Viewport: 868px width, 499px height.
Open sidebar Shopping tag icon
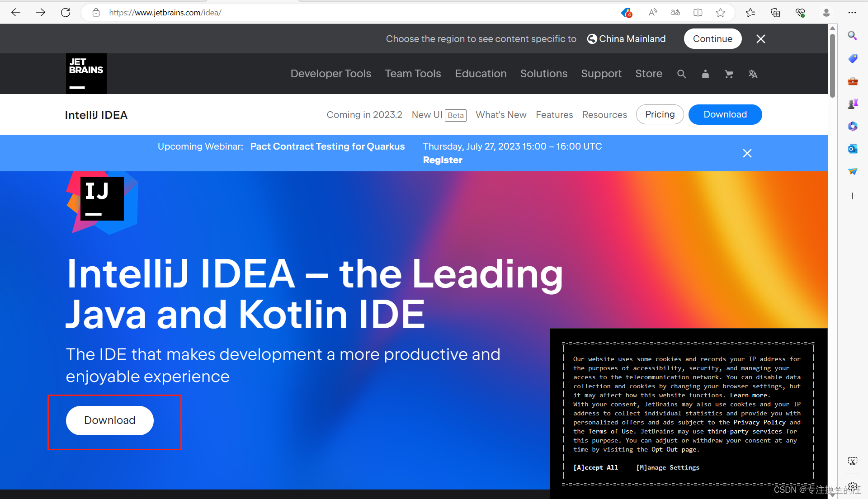[853, 58]
